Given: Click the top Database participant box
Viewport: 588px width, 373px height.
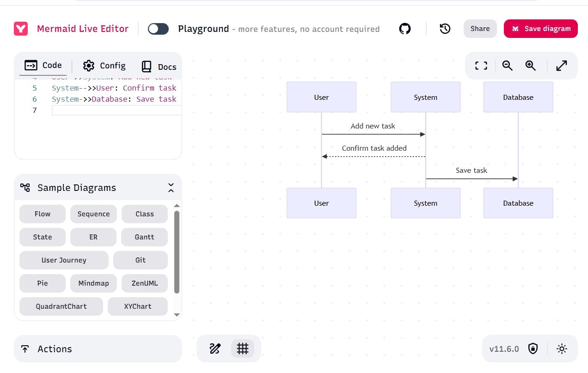Looking at the screenshot, I should pyautogui.click(x=518, y=97).
